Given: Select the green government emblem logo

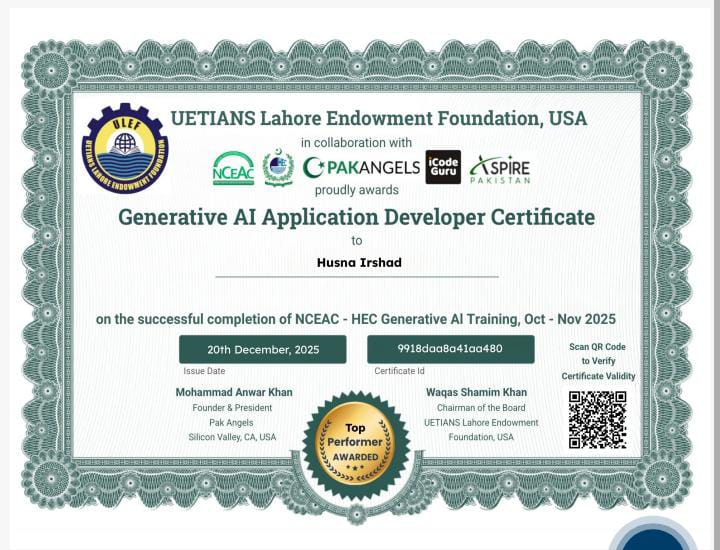Looking at the screenshot, I should click(x=278, y=167).
